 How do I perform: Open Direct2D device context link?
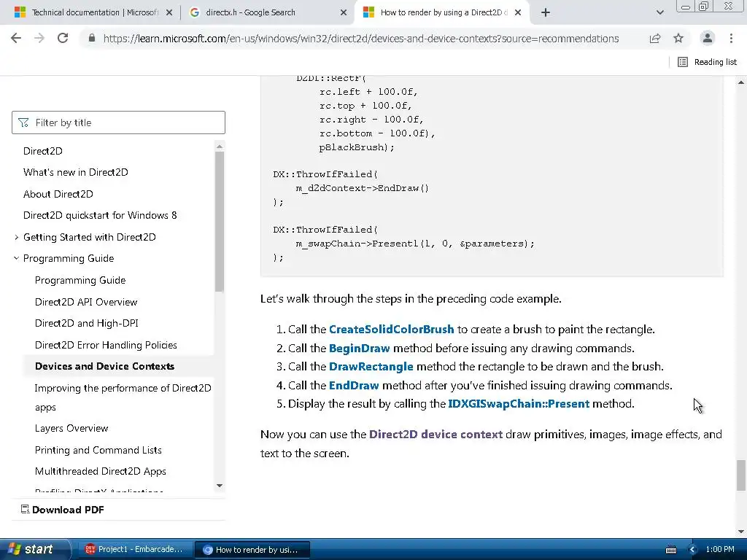click(x=436, y=435)
